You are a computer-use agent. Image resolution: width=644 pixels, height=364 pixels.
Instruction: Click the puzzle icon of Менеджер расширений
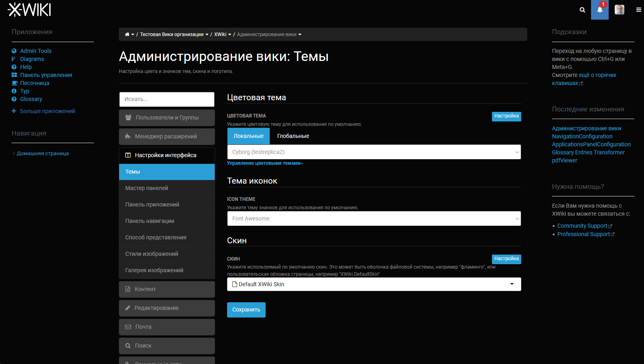(x=128, y=136)
